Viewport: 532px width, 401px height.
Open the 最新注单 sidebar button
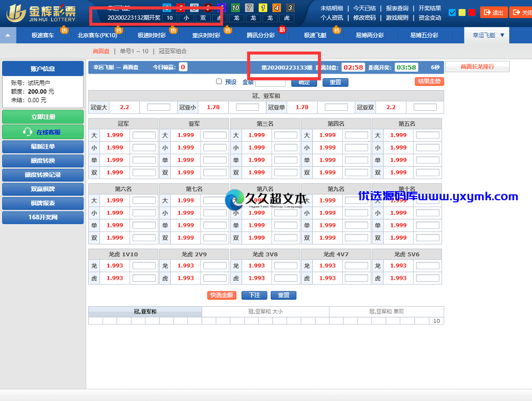tap(43, 146)
